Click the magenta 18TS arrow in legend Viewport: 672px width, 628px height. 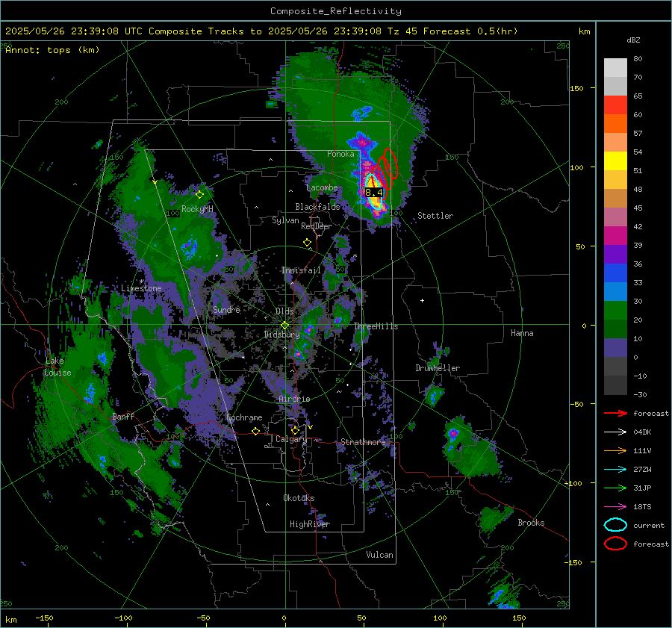point(615,507)
